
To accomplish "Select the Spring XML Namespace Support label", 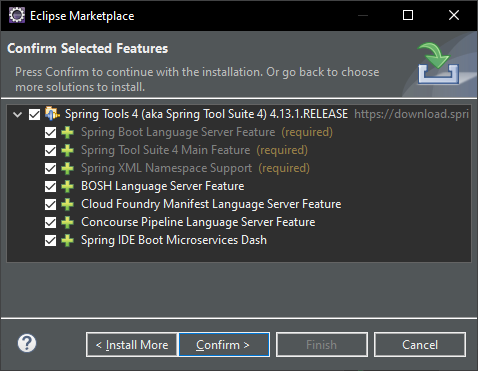I will [x=167, y=168].
